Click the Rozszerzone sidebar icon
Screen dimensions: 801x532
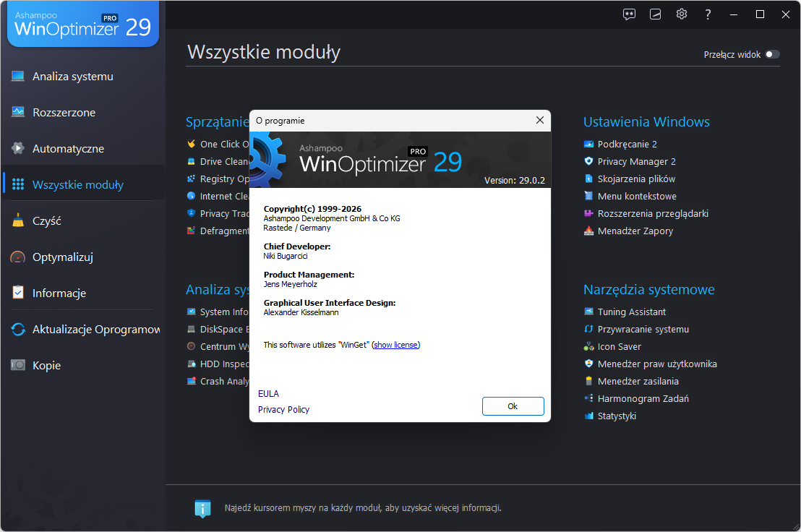coord(18,112)
